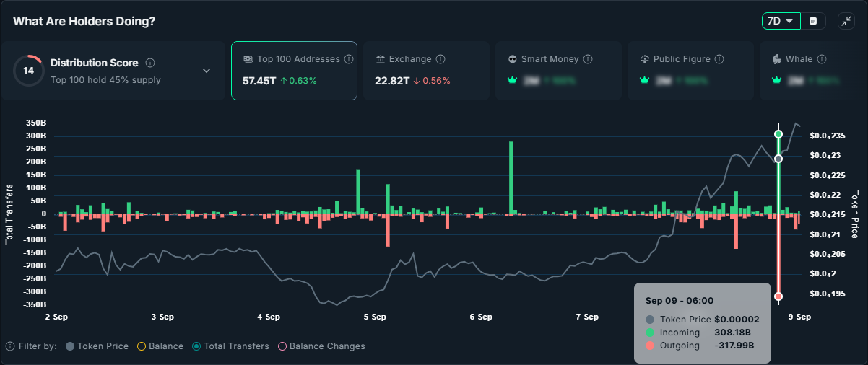Click info icon beside Top 100 Addresses
Screen dimensions: 868x365
tap(348, 59)
